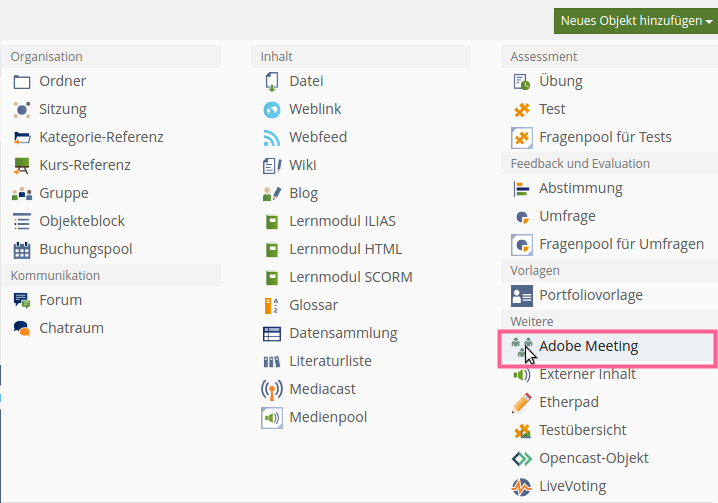
Task: Click the Gruppe people icon
Action: coord(22,194)
